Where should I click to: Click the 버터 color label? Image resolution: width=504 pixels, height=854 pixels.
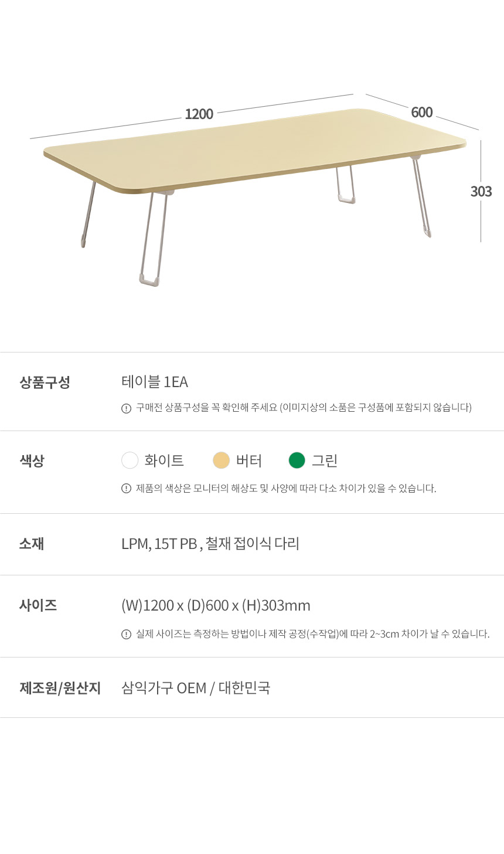point(249,461)
